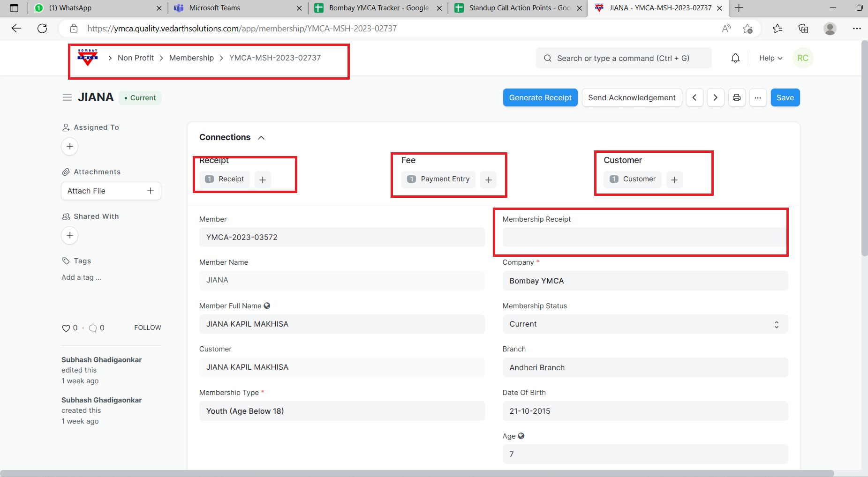
Task: Open the notifications bell
Action: click(735, 58)
